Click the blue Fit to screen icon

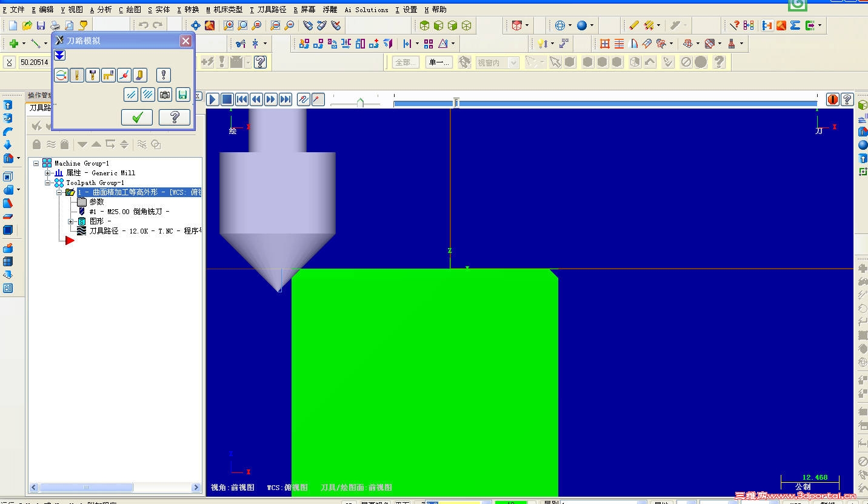(x=195, y=25)
